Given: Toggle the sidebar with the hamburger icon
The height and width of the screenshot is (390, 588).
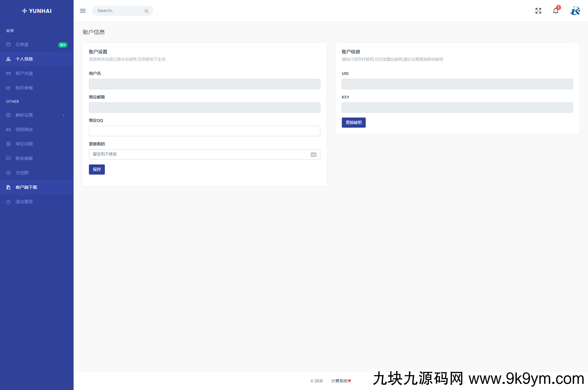Looking at the screenshot, I should (x=82, y=10).
